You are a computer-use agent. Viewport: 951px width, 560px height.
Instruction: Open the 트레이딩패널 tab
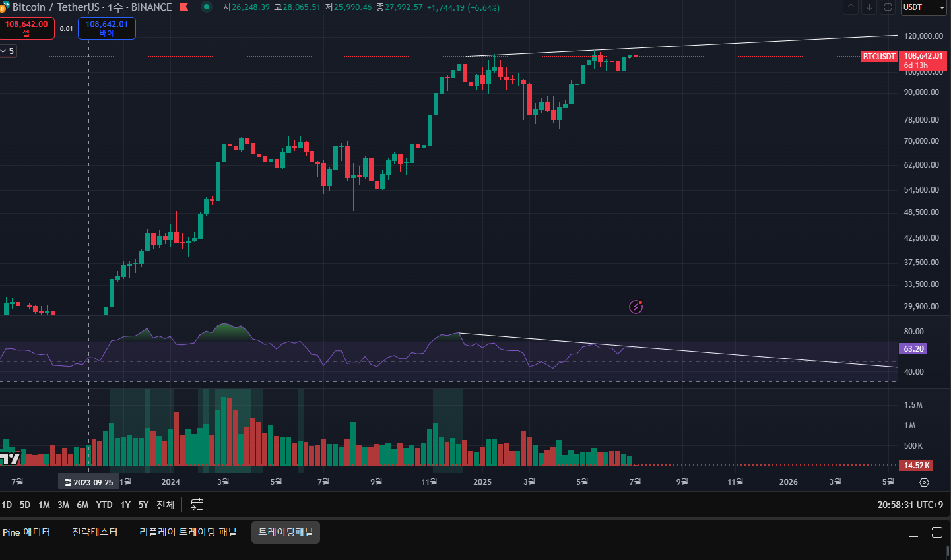pos(286,532)
